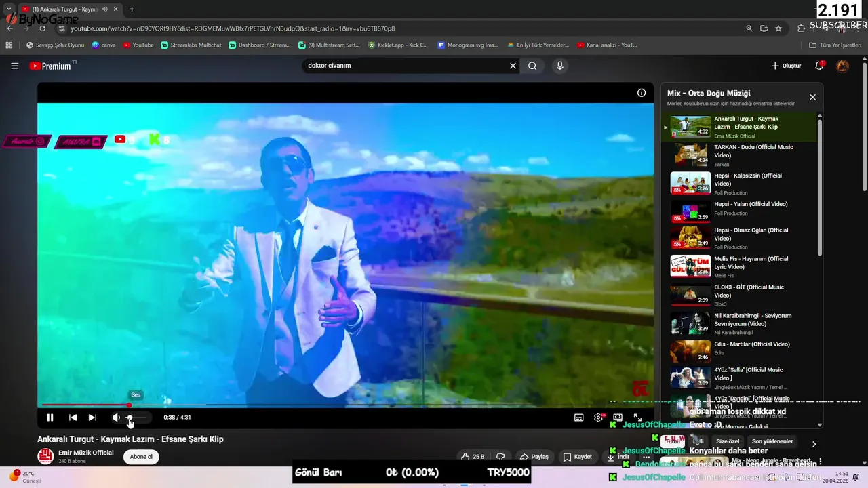Image resolution: width=868 pixels, height=488 pixels.
Task: Play Edis - Martılar from the mix
Action: coord(739,351)
